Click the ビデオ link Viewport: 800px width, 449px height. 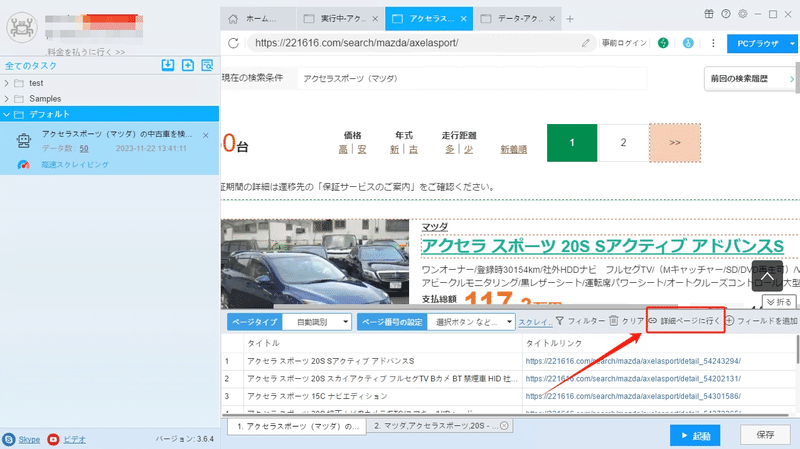74,439
